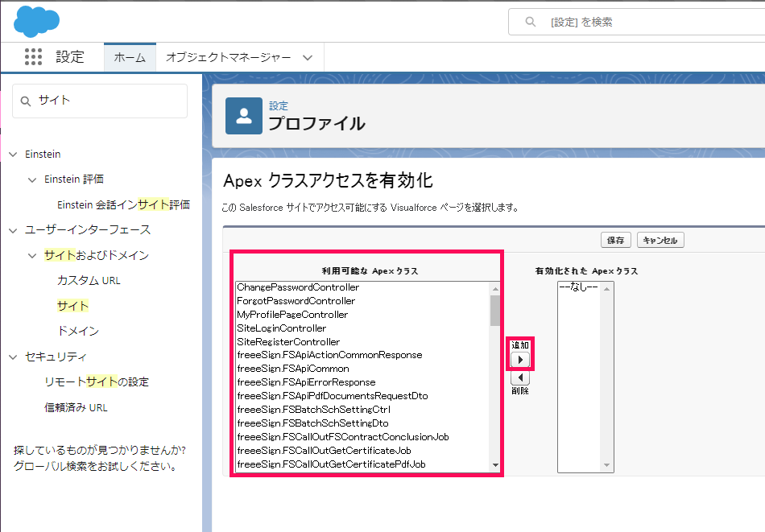This screenshot has height=532, width=765.
Task: Click the 設定 breadcrumb link above プロファイル
Action: click(x=279, y=105)
